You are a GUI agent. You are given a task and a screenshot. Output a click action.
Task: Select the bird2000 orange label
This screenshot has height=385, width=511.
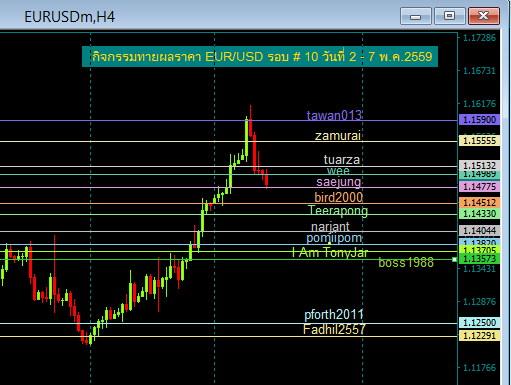coord(339,197)
